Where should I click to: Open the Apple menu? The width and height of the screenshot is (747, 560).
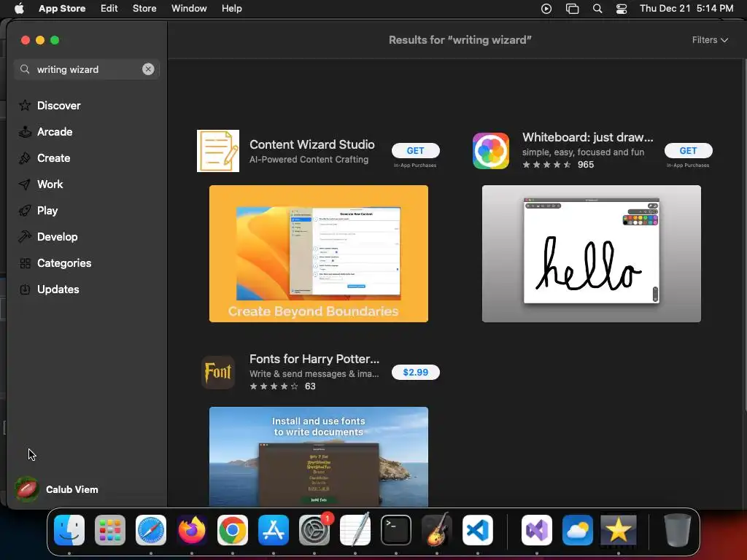pyautogui.click(x=19, y=8)
